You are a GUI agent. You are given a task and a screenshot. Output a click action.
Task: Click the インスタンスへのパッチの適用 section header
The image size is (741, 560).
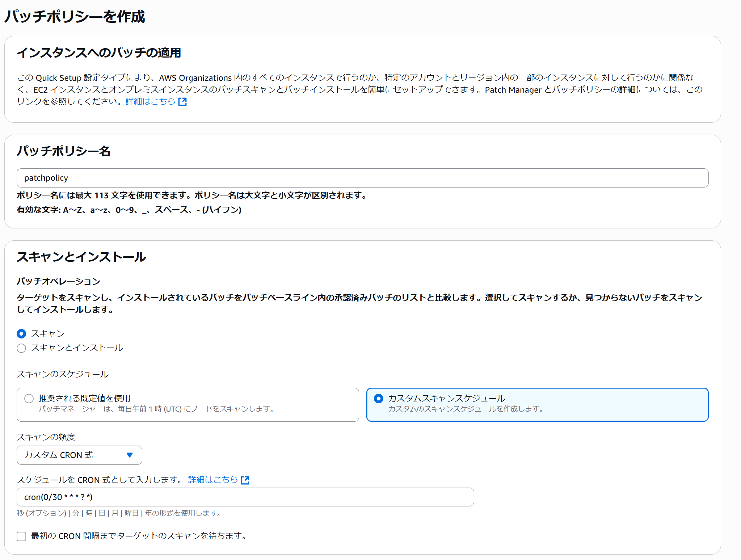(100, 52)
